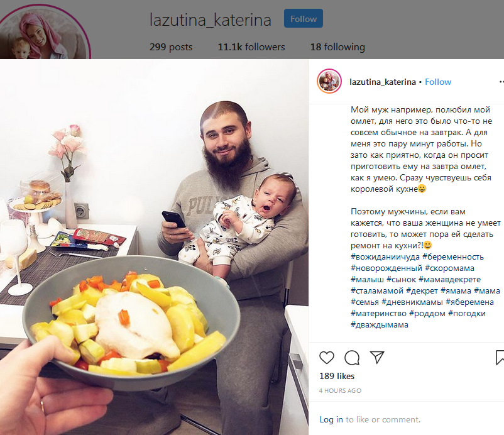The image size is (504, 435).
Task: Click the 299 posts counter
Action: click(171, 47)
